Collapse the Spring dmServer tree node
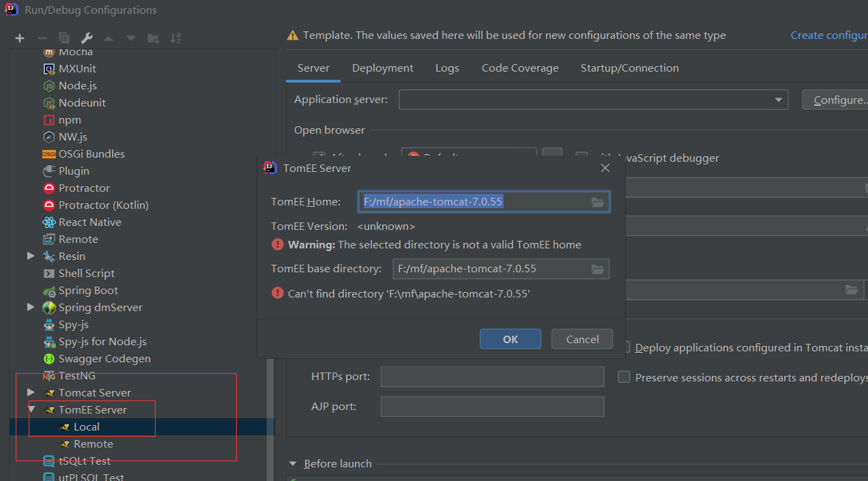 tap(30, 307)
